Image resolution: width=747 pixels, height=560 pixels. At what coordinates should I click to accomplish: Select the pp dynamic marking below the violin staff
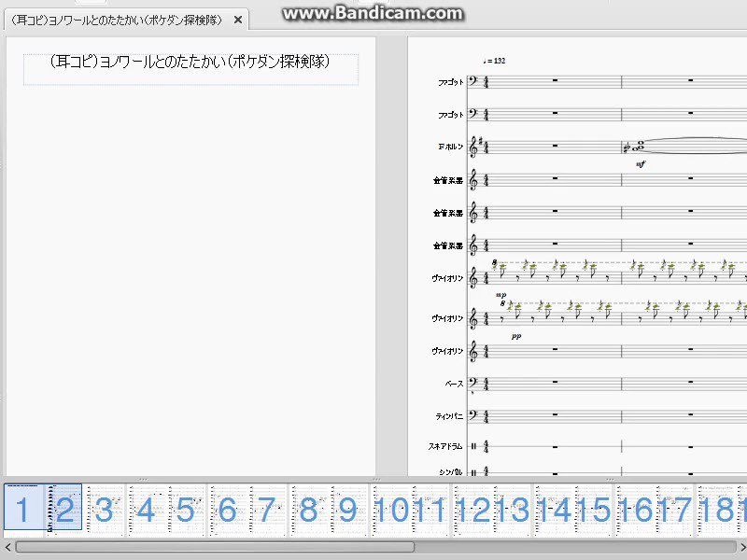coord(516,336)
